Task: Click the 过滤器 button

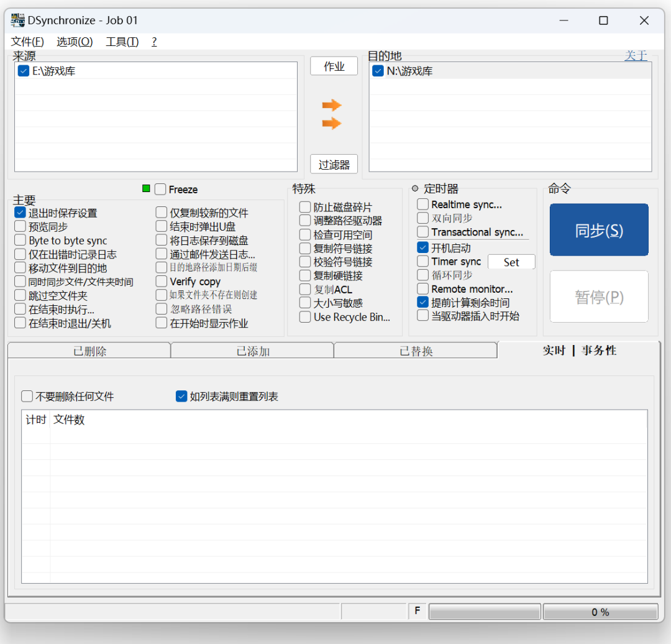Action: (334, 164)
